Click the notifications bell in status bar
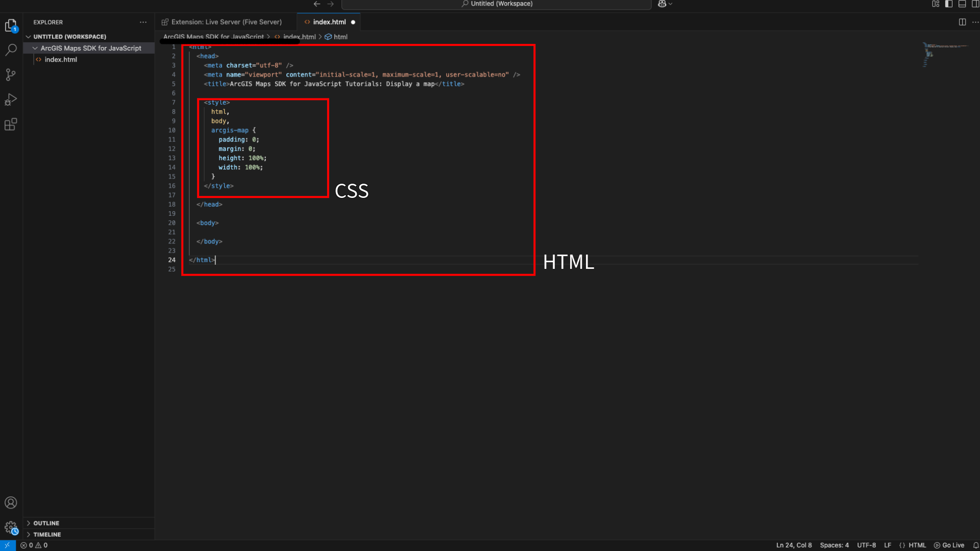 975,545
